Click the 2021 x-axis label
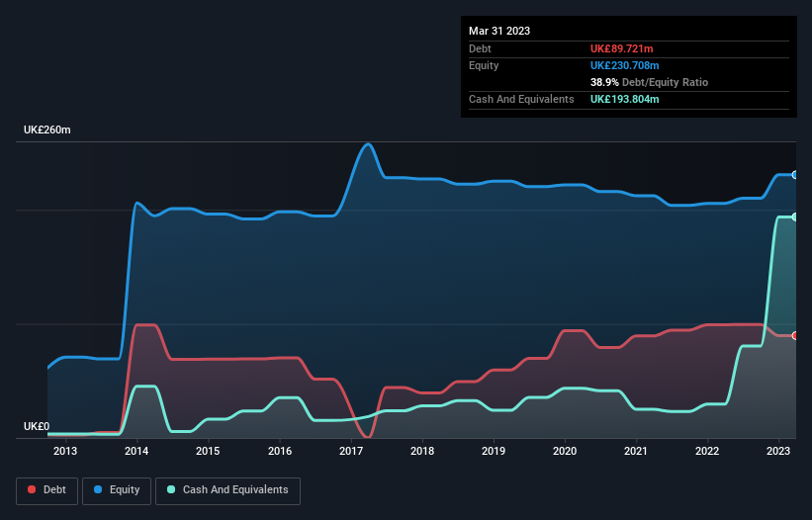Screen dimensions: 812x520 (x=635, y=451)
